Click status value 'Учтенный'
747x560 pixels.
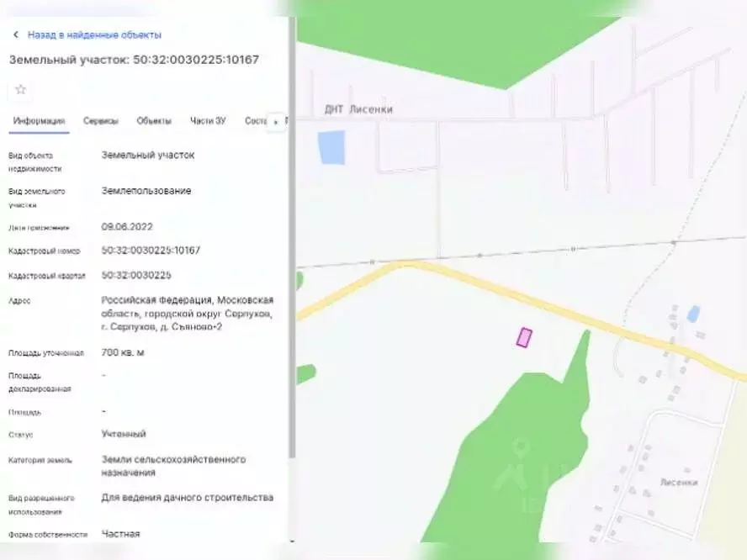pyautogui.click(x=124, y=434)
